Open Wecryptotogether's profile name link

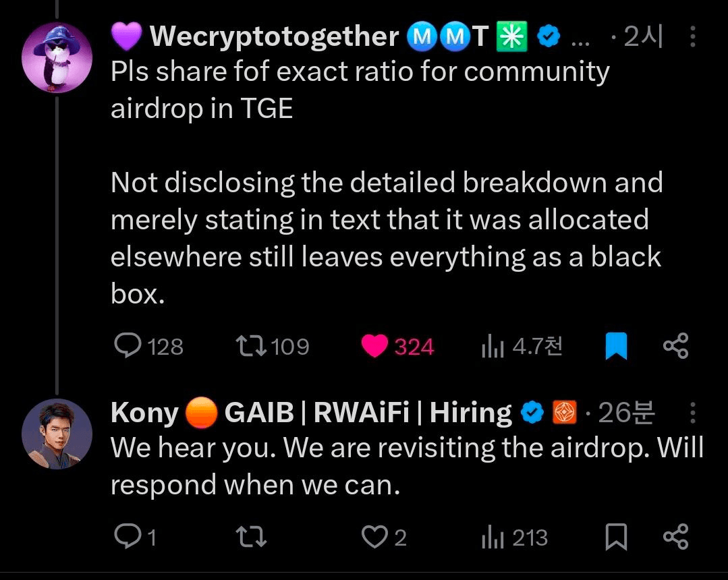click(x=274, y=37)
